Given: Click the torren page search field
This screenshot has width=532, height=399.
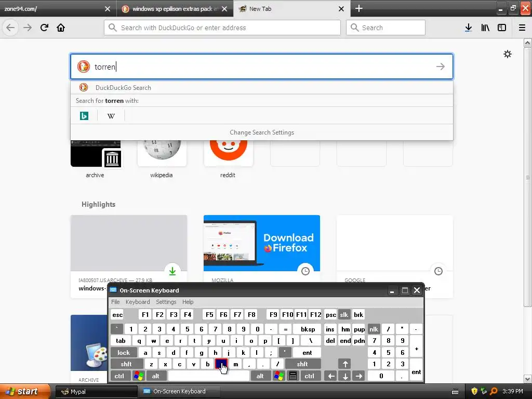Looking at the screenshot, I should [262, 66].
